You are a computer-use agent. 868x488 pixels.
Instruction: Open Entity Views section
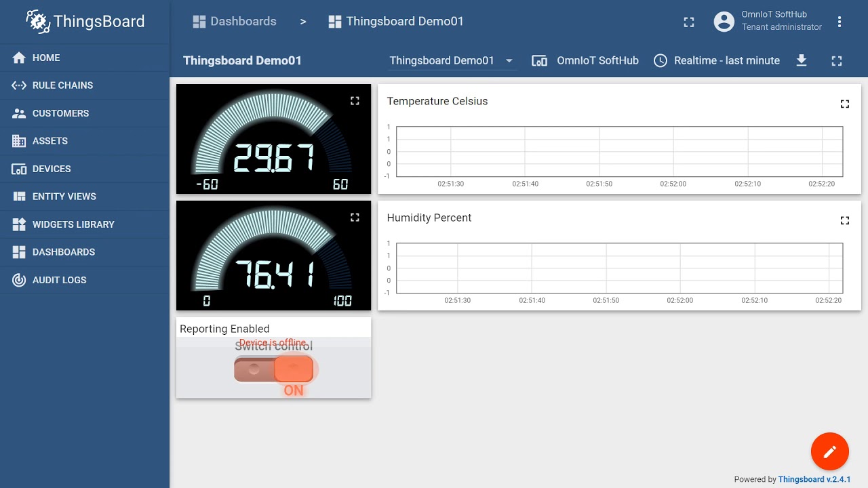[85, 197]
